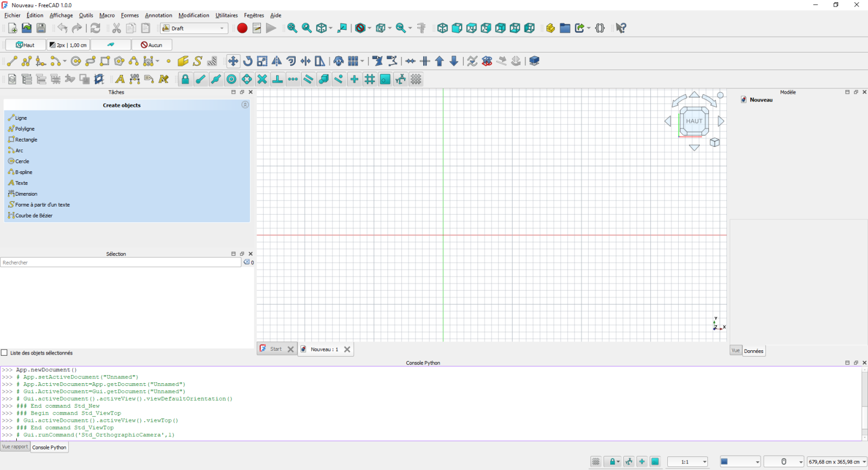Open the Arc tools dropdown arrow
The height and width of the screenshot is (470, 868).
coord(65,61)
